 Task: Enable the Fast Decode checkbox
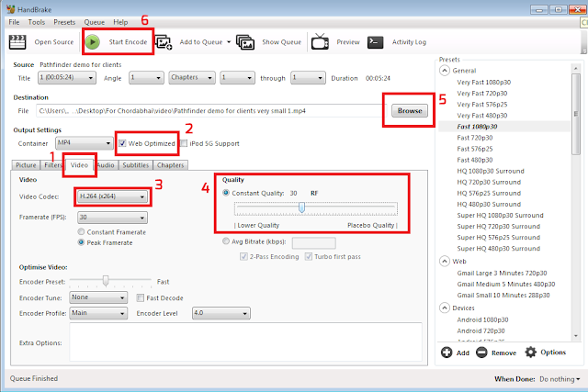tap(141, 297)
